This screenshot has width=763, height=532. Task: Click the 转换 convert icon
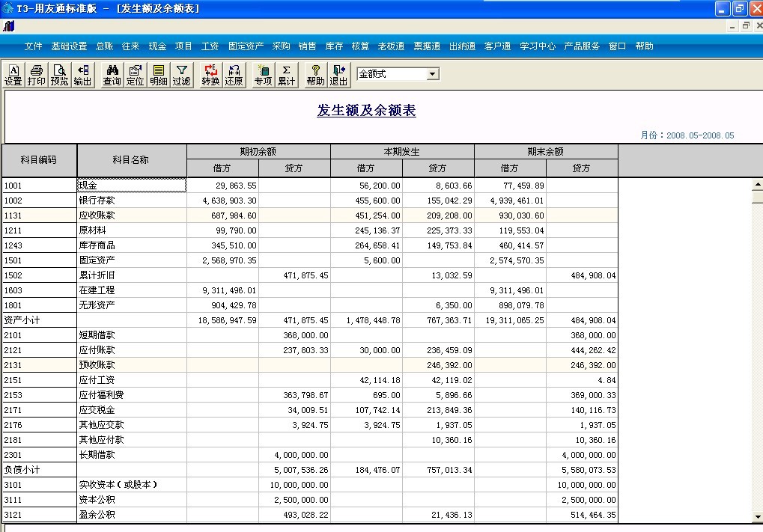(210, 75)
